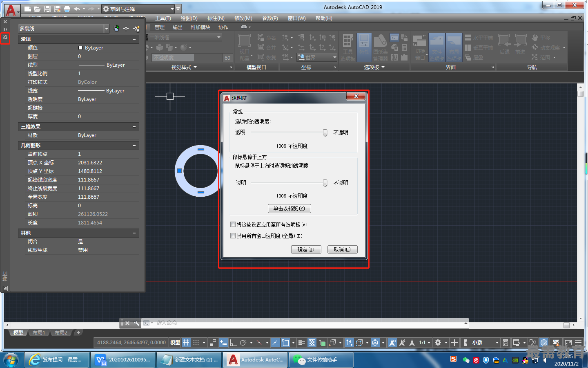This screenshot has width=588, height=368.
Task: Collapse the 几何图形 section in Properties palette
Action: 134,146
